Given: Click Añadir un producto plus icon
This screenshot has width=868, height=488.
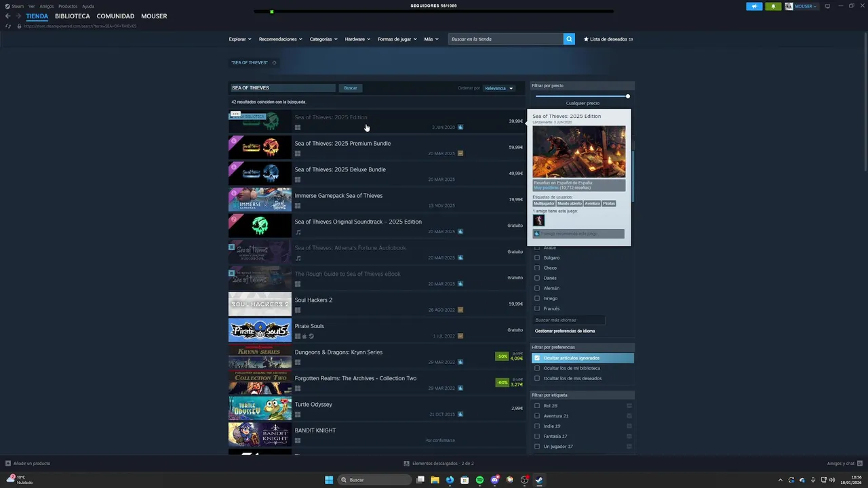Looking at the screenshot, I should [8, 463].
